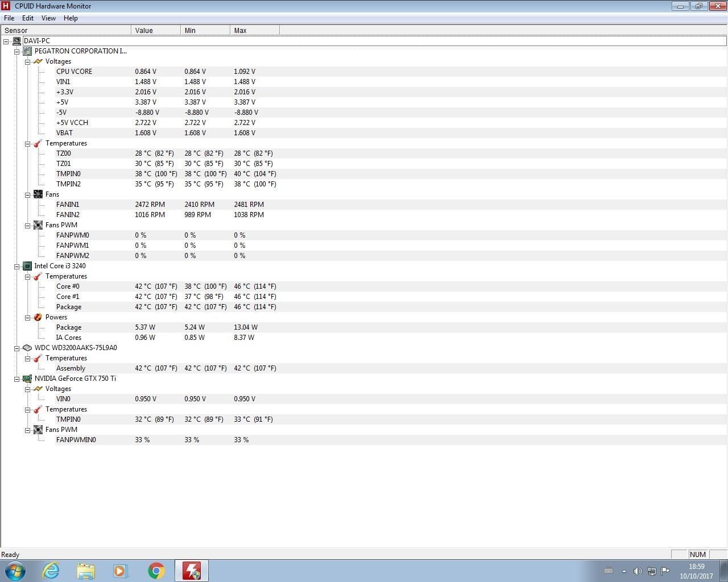Collapse the Intel Core i3 3240 node
The height and width of the screenshot is (582, 728).
[17, 267]
